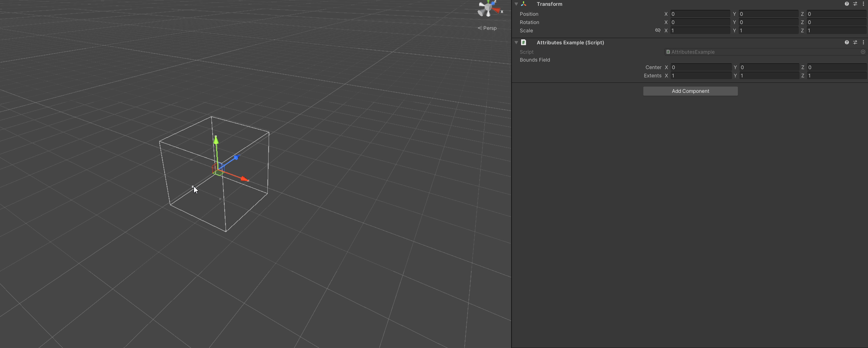Image resolution: width=868 pixels, height=348 pixels.
Task: Open Transform component help icon
Action: (846, 4)
